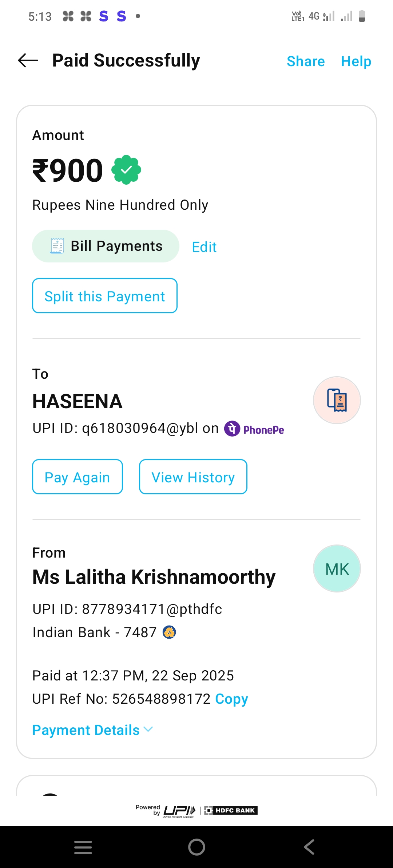Image resolution: width=393 pixels, height=868 pixels.
Task: Tap the Indian Bank logo icon
Action: click(x=169, y=632)
